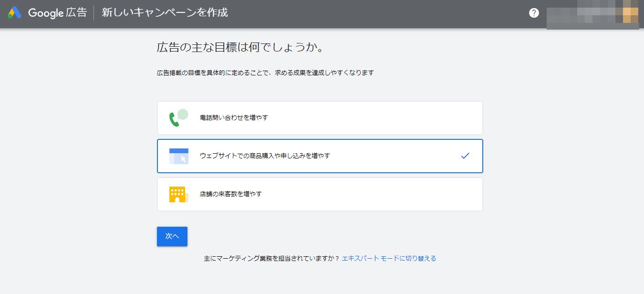This screenshot has height=294, width=644.
Task: Click the yellow store building icon
Action: (x=178, y=194)
